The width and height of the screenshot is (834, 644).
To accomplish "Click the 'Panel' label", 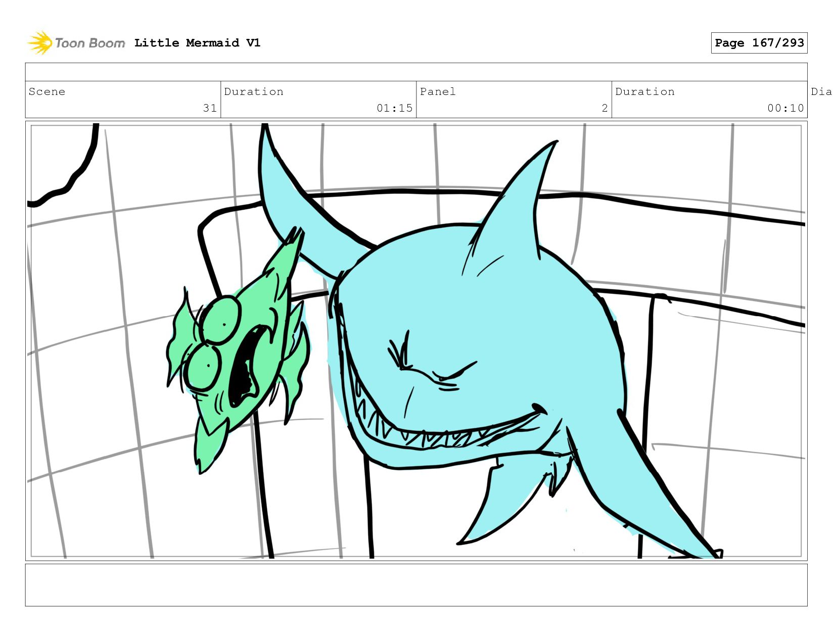I will point(438,91).
